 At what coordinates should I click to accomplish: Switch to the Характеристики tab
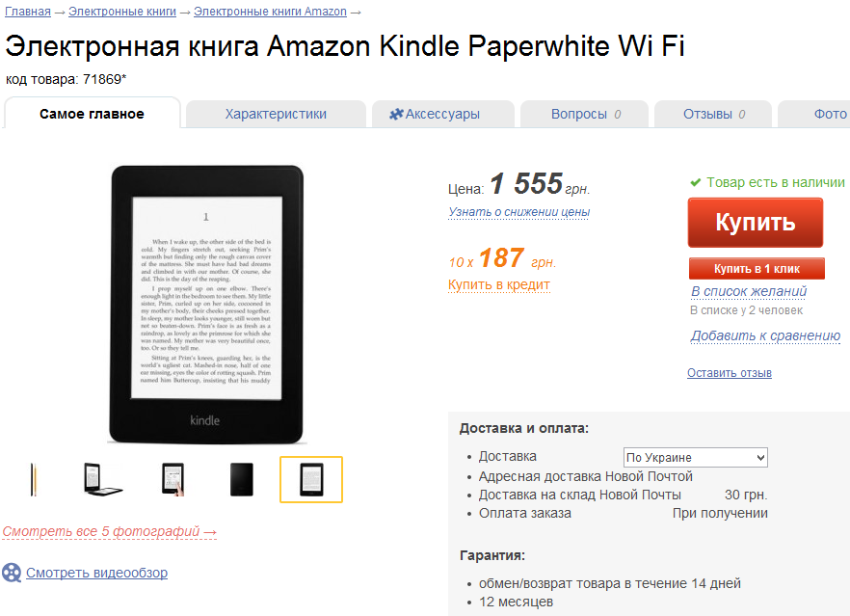click(x=276, y=114)
